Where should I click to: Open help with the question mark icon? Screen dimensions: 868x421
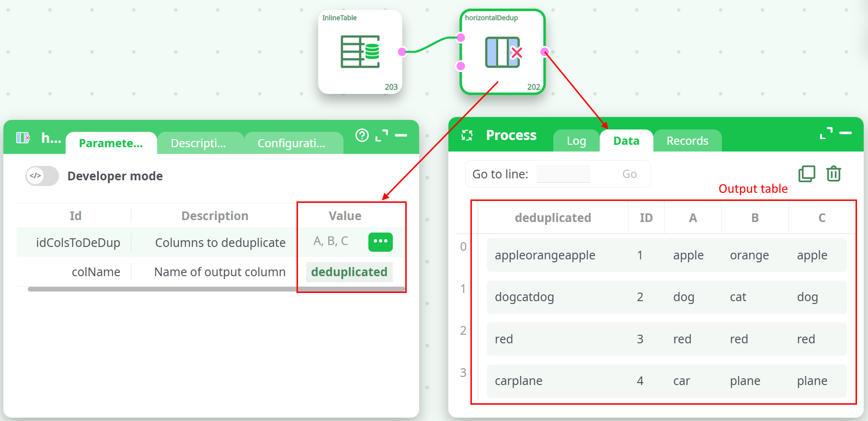tap(362, 136)
